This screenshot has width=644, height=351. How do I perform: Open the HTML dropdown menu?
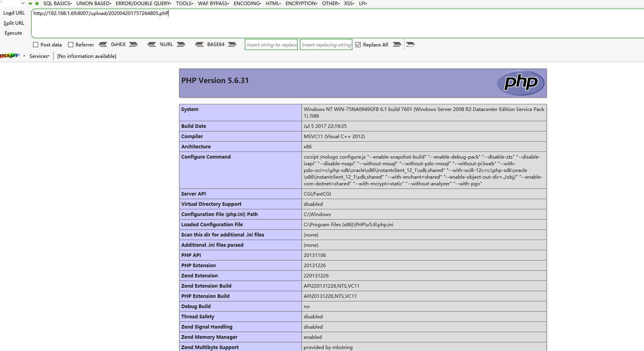(x=273, y=4)
